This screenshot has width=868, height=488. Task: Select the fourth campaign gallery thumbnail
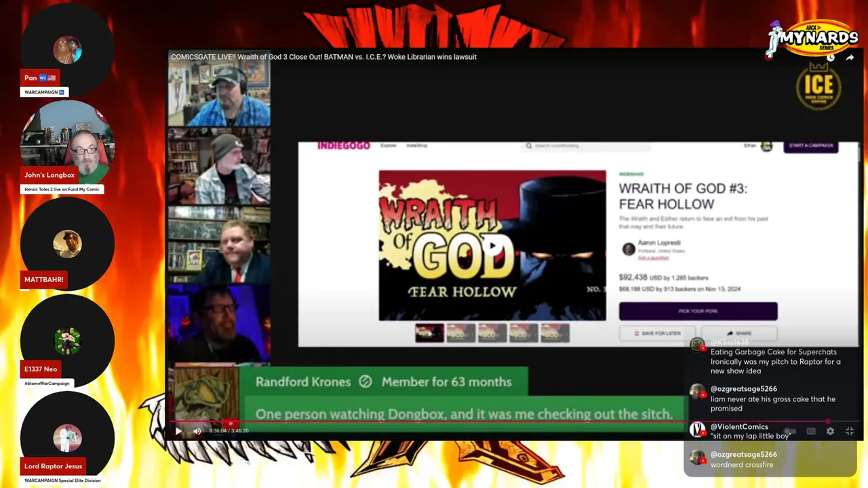click(524, 333)
